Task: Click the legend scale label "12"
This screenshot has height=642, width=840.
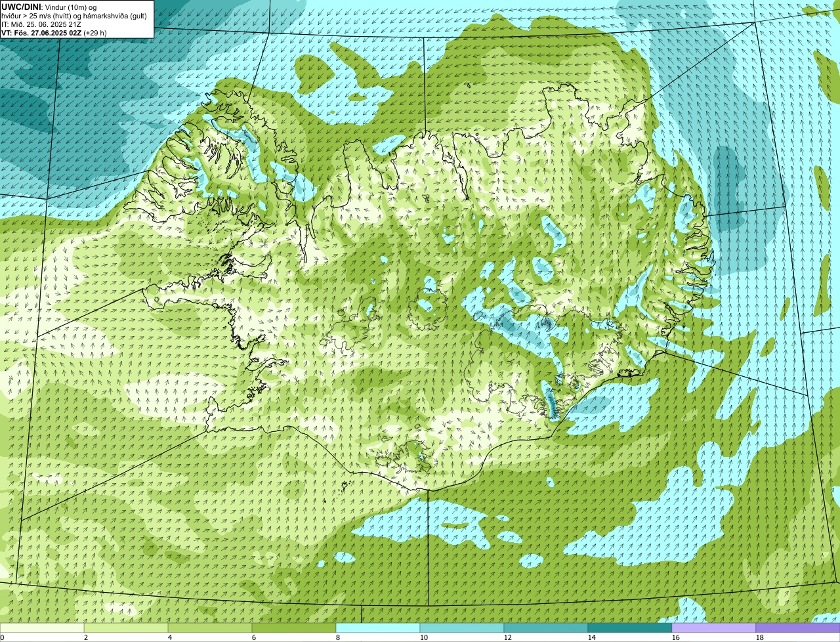Action: [x=508, y=637]
